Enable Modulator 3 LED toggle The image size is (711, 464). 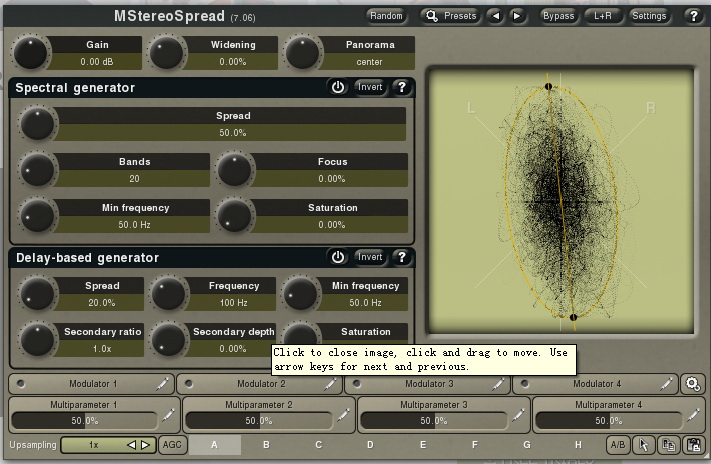coord(357,384)
